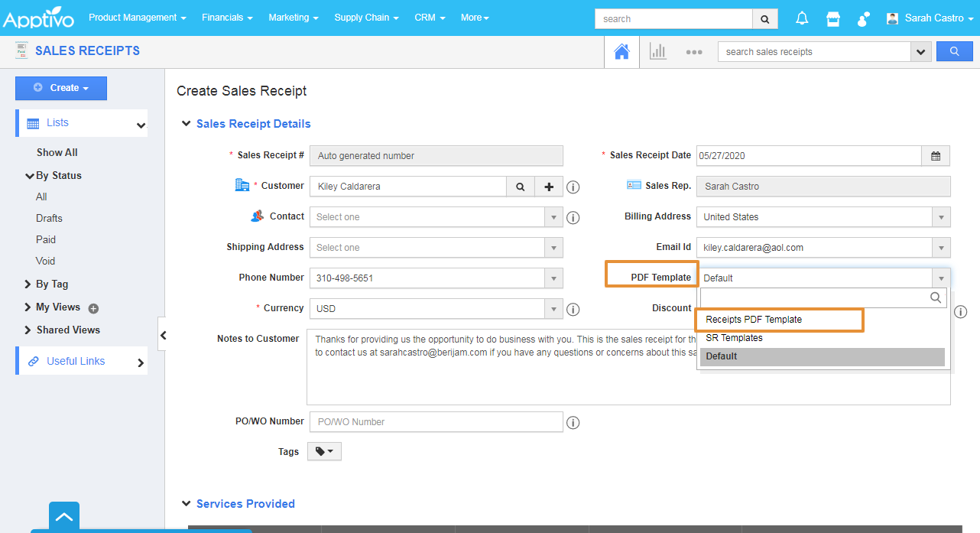Open the Shipping Address dropdown
This screenshot has width=980, height=533.
click(x=436, y=247)
